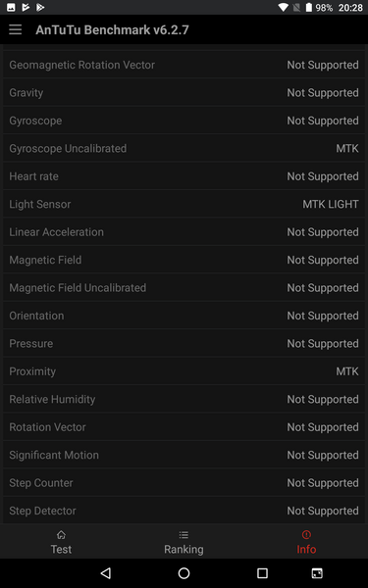Tap the Proximity sensor row

pyautogui.click(x=184, y=371)
